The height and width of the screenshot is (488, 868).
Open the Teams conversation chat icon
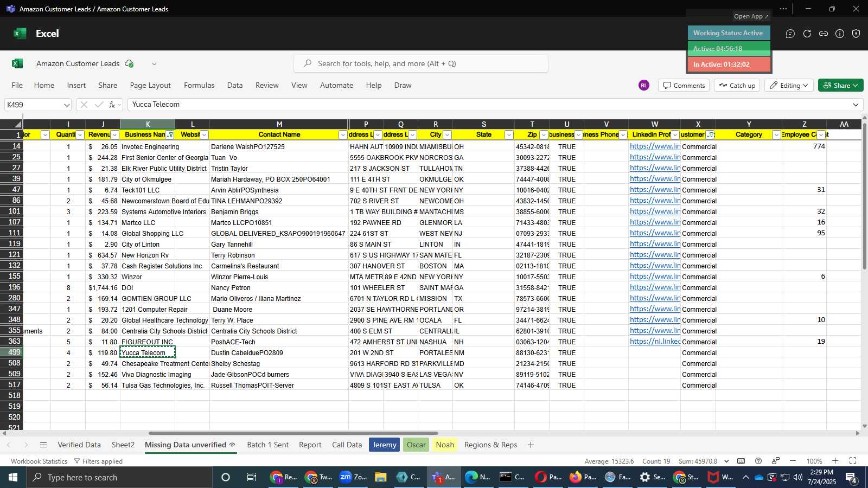click(790, 34)
